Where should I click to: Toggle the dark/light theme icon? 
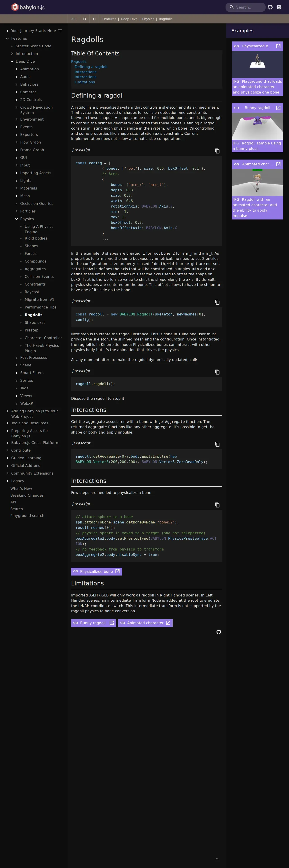click(x=279, y=7)
